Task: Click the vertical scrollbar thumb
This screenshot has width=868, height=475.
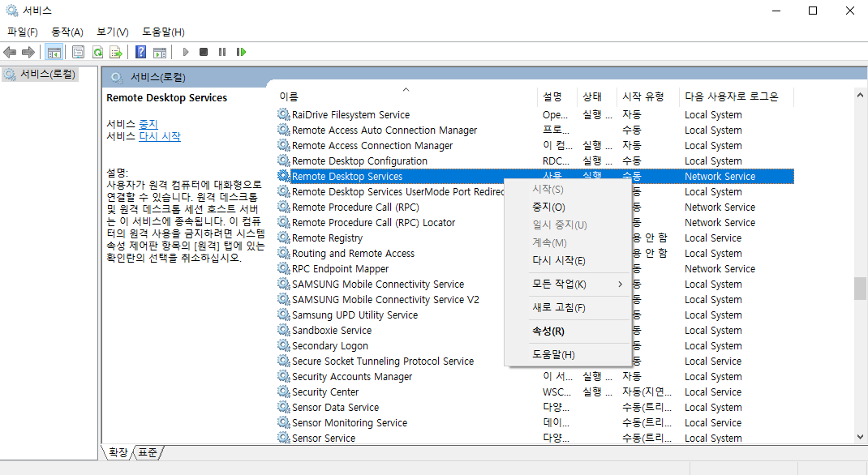Action: coord(860,288)
